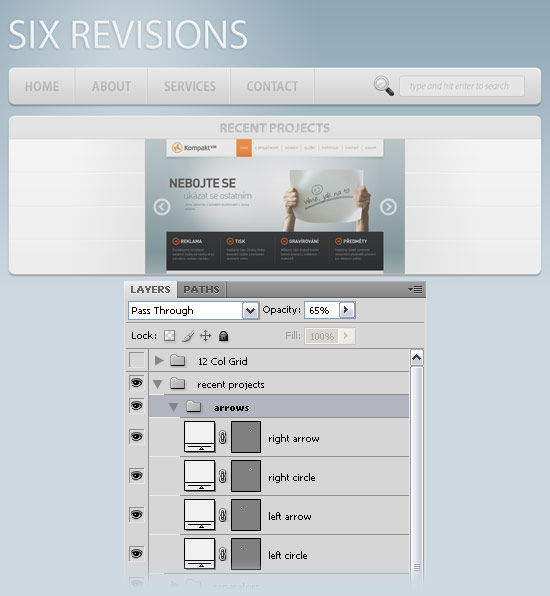Hide the recent projects group
The image size is (550, 596).
tap(136, 383)
